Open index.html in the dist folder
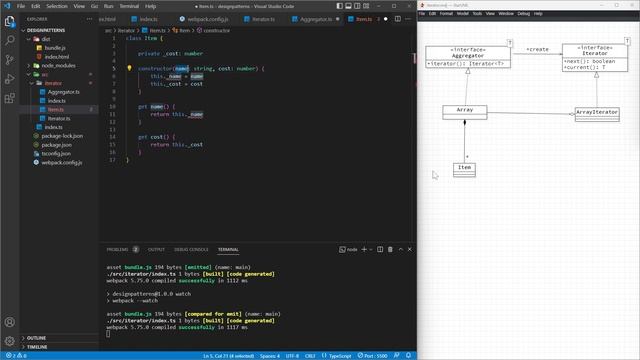This screenshot has height=360, width=640. click(x=57, y=57)
